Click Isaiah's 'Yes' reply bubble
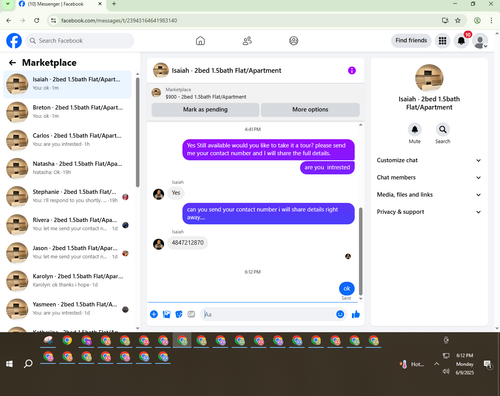The width and height of the screenshot is (500, 396). (x=176, y=193)
